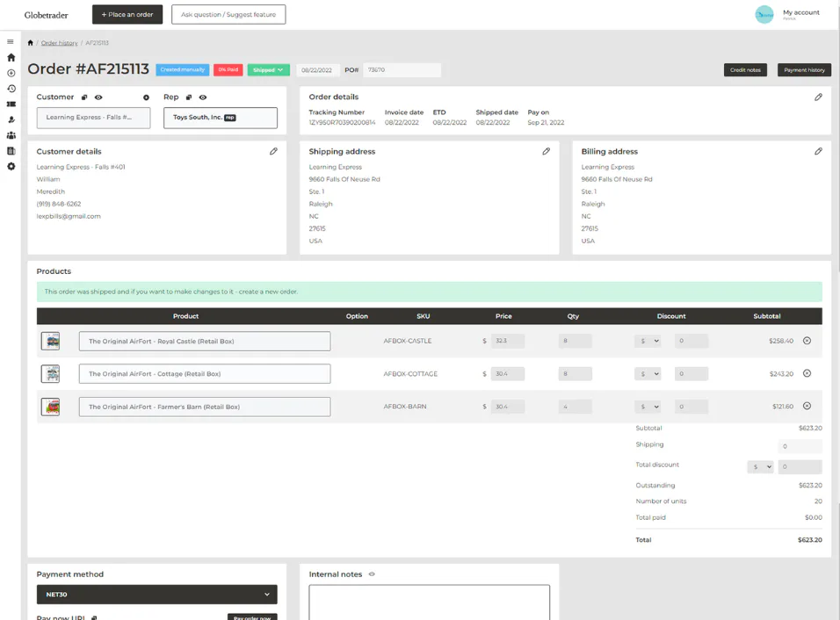Click Pay order now button
The width and height of the screenshot is (840, 620).
(x=252, y=616)
